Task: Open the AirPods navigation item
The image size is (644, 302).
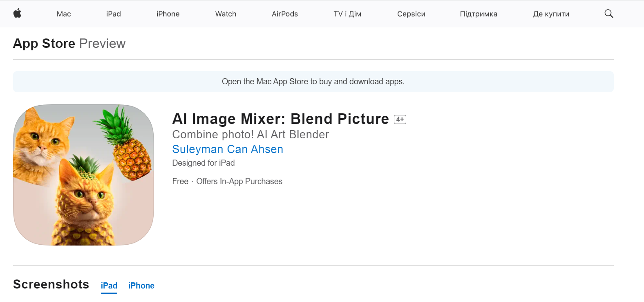Action: (285, 14)
